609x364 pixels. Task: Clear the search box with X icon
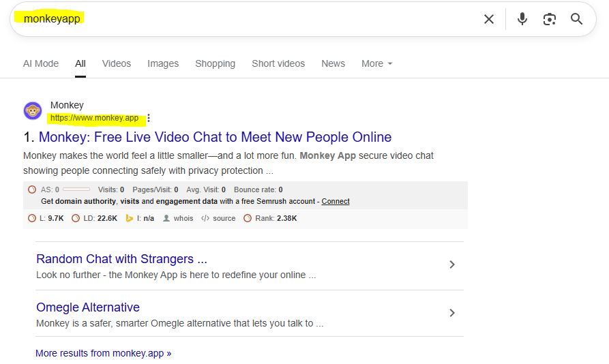tap(488, 19)
